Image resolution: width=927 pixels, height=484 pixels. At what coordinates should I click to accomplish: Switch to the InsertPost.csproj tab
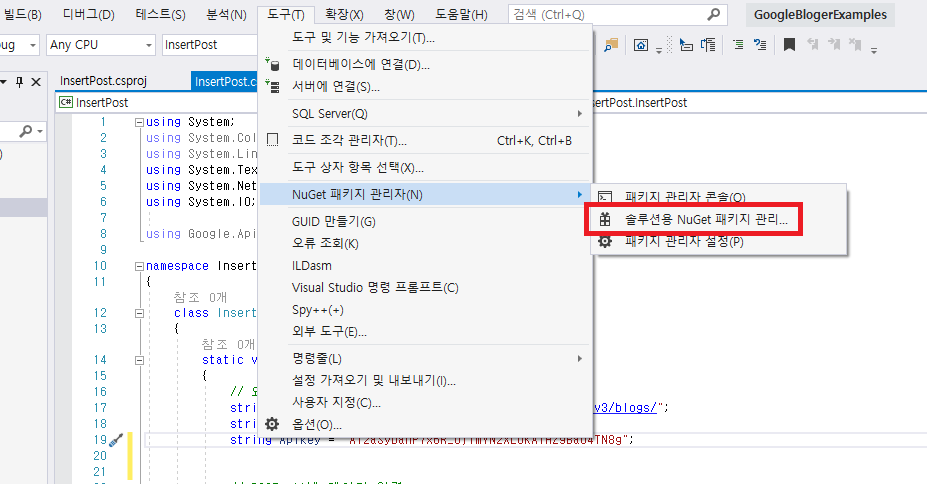103,81
